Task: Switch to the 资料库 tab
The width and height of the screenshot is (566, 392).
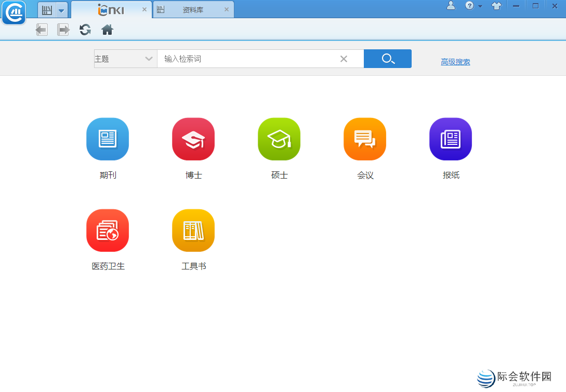Action: click(192, 9)
